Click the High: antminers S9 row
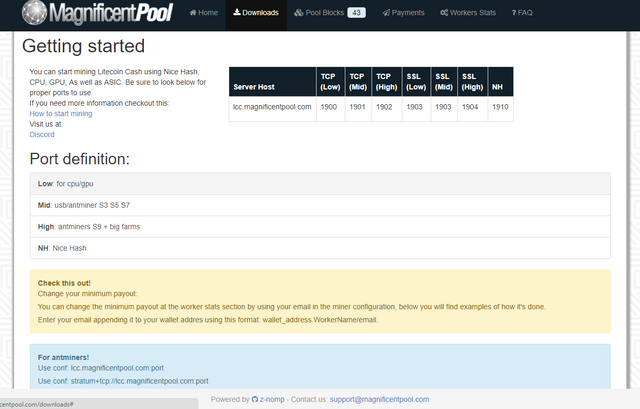This screenshot has width=640, height=409. [x=320, y=227]
